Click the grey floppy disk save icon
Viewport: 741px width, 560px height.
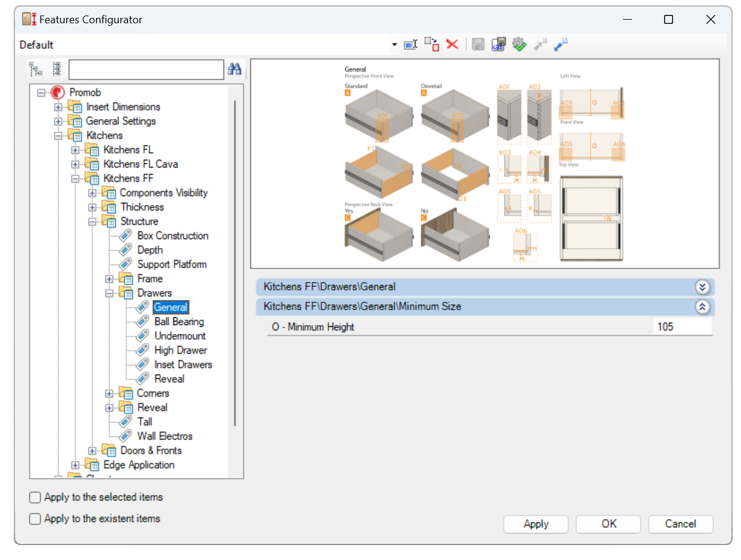click(478, 44)
